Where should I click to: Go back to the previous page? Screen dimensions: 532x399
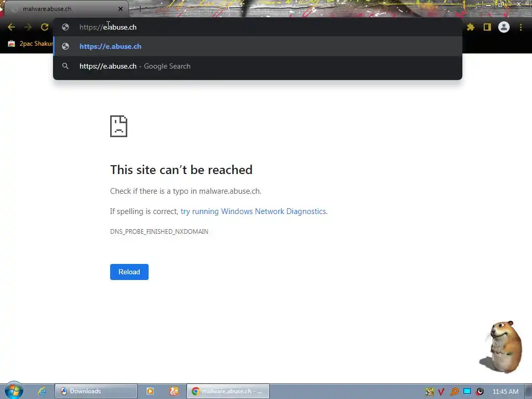[x=11, y=27]
